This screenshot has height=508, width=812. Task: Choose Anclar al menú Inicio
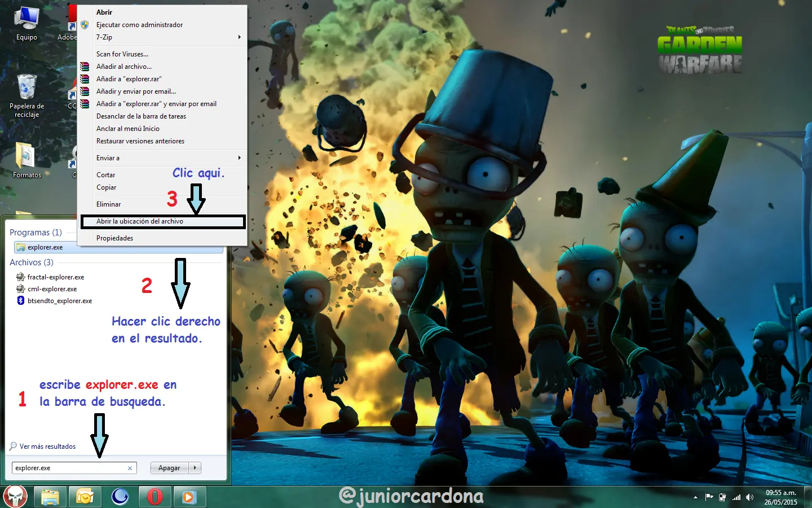pyautogui.click(x=162, y=129)
